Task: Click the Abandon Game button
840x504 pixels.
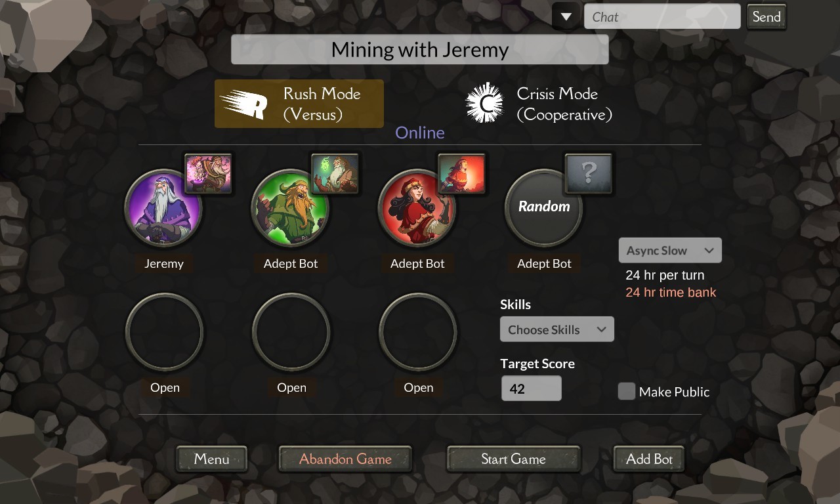Action: coord(345,459)
